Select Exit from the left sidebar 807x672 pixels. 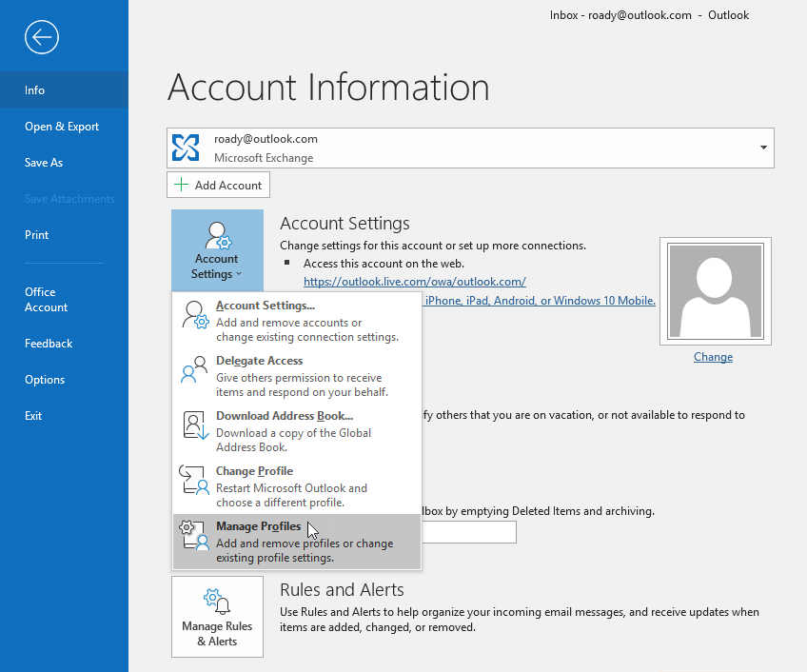33,415
